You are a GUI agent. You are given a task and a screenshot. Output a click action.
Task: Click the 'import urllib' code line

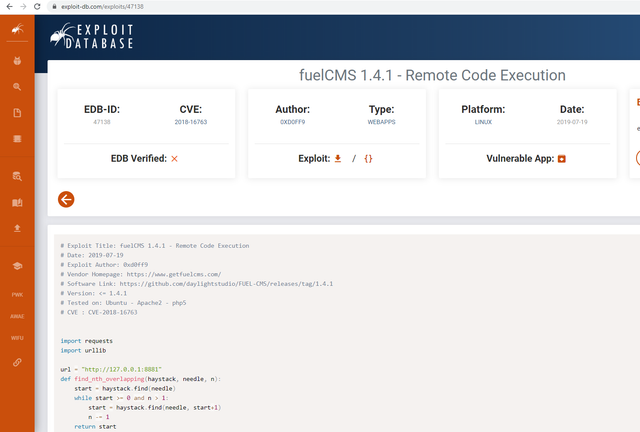coord(83,350)
